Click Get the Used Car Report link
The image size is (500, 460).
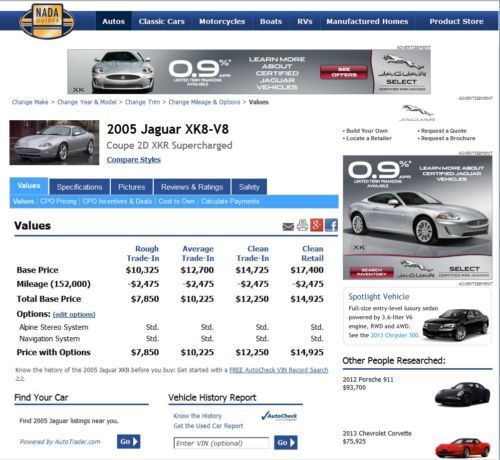[x=208, y=426]
